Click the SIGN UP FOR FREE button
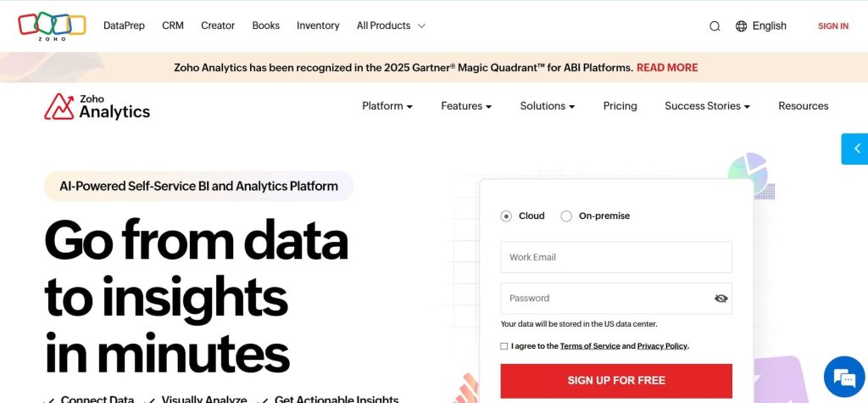 [x=616, y=381]
